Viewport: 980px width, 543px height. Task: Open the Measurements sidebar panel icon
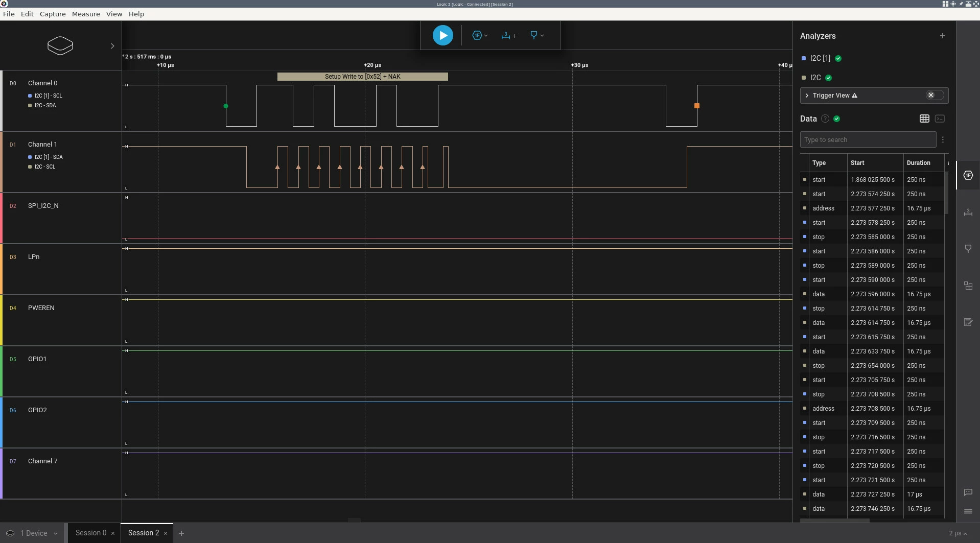click(968, 212)
